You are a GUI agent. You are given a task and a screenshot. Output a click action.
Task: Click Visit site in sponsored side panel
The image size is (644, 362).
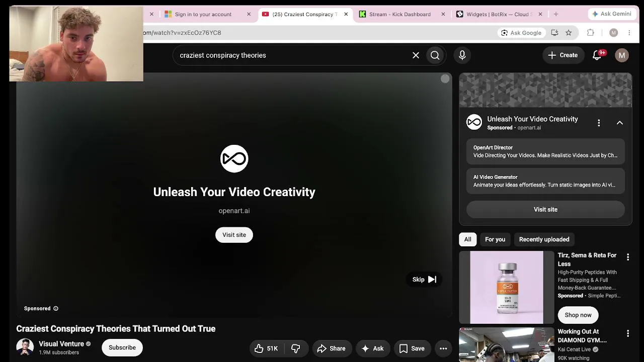pyautogui.click(x=545, y=210)
